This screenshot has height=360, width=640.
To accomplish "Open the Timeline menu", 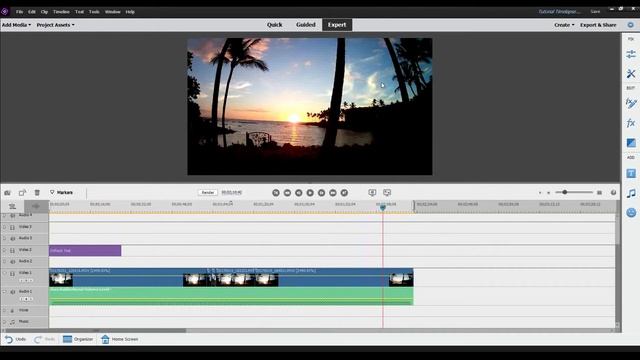I will [x=61, y=12].
